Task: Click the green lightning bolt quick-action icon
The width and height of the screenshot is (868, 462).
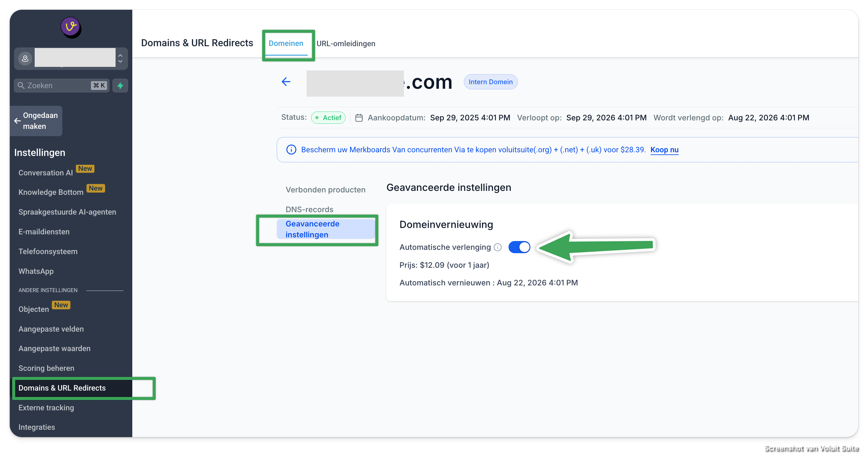Action: (120, 85)
